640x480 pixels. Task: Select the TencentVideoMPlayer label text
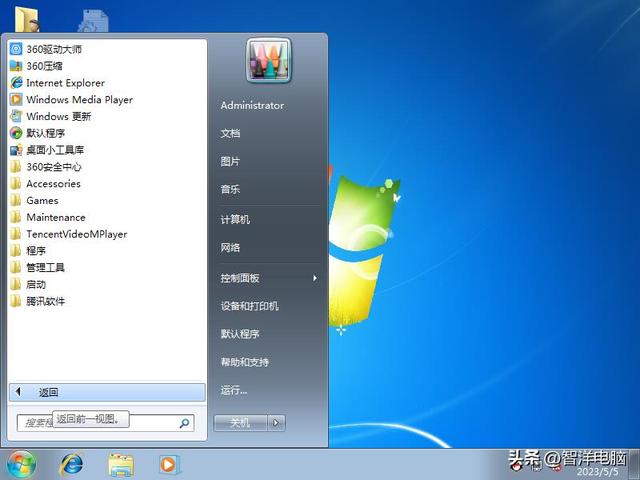click(x=77, y=234)
